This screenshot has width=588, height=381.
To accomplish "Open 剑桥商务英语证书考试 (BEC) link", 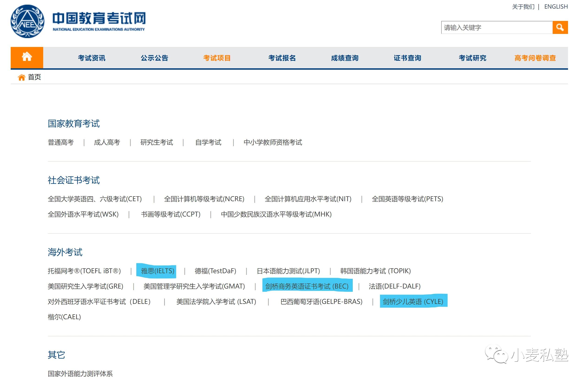I will click(x=307, y=286).
